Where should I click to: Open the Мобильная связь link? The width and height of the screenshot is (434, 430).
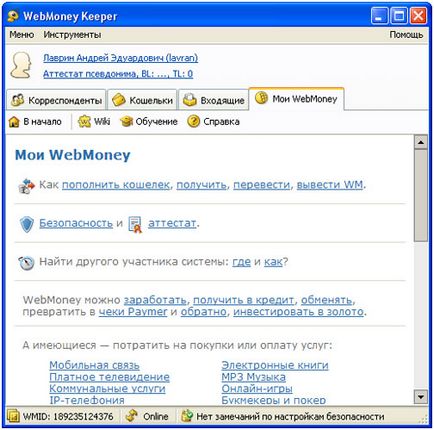[94, 365]
